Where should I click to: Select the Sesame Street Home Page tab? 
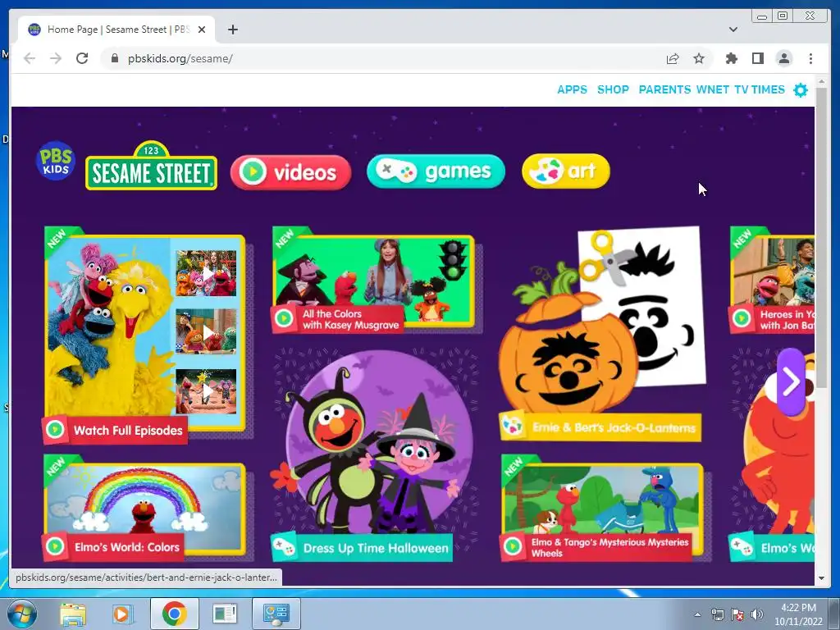pos(116,30)
